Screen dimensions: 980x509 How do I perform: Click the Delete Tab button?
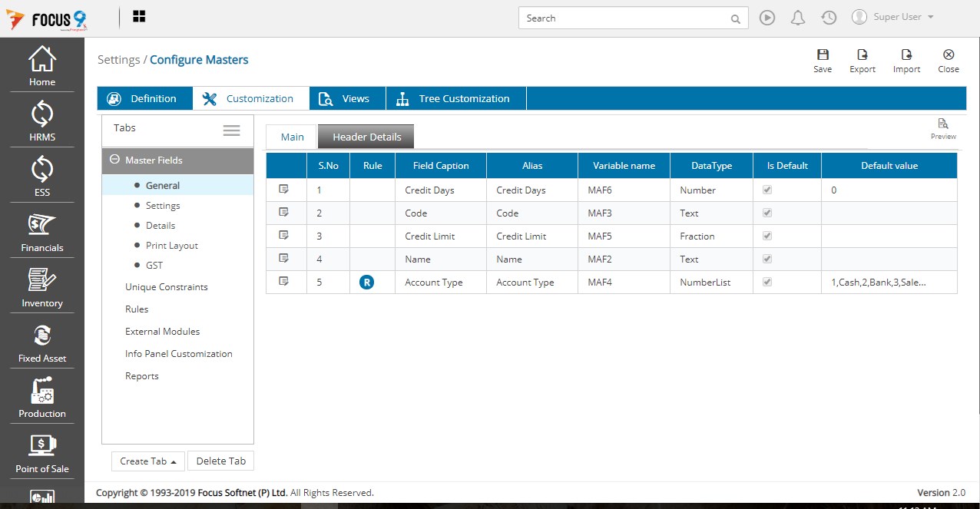(x=220, y=461)
